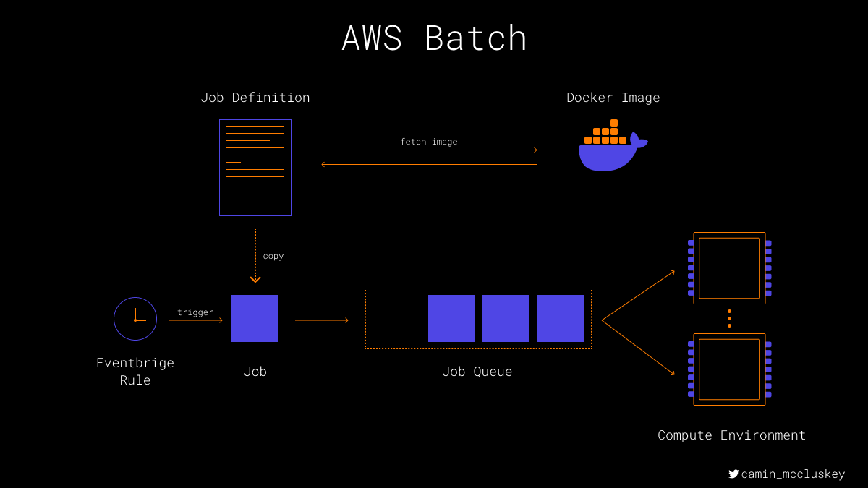Click the leftmost square in Job Queue

click(x=451, y=318)
